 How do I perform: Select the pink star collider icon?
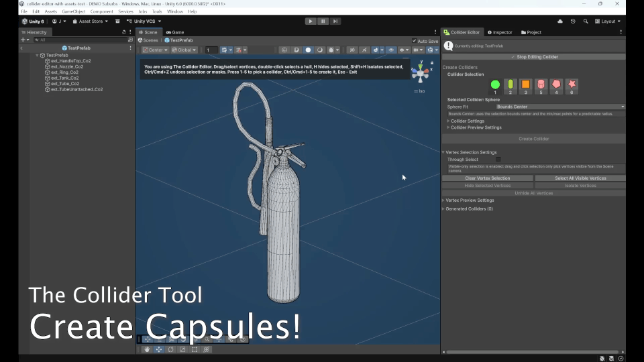tap(572, 84)
